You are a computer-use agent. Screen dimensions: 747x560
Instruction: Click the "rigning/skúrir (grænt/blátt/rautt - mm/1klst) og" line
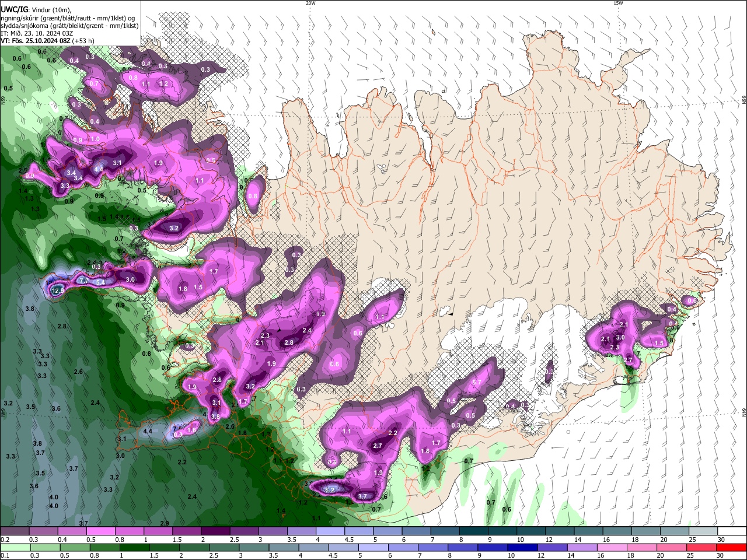click(x=68, y=18)
